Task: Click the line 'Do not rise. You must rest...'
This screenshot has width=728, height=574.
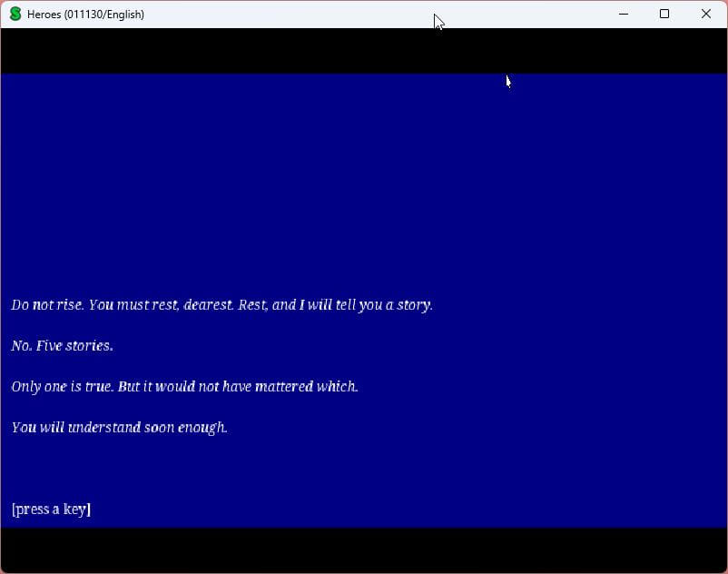Action: pyautogui.click(x=221, y=305)
